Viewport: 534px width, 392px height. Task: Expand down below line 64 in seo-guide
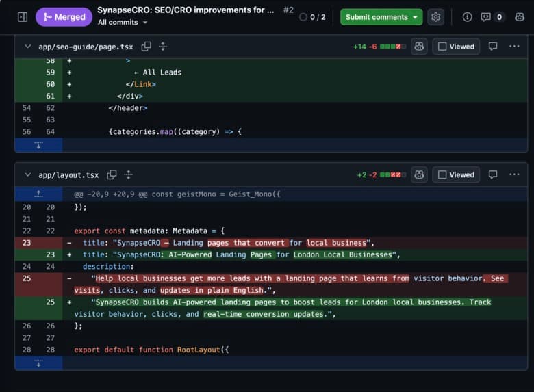pyautogui.click(x=38, y=145)
